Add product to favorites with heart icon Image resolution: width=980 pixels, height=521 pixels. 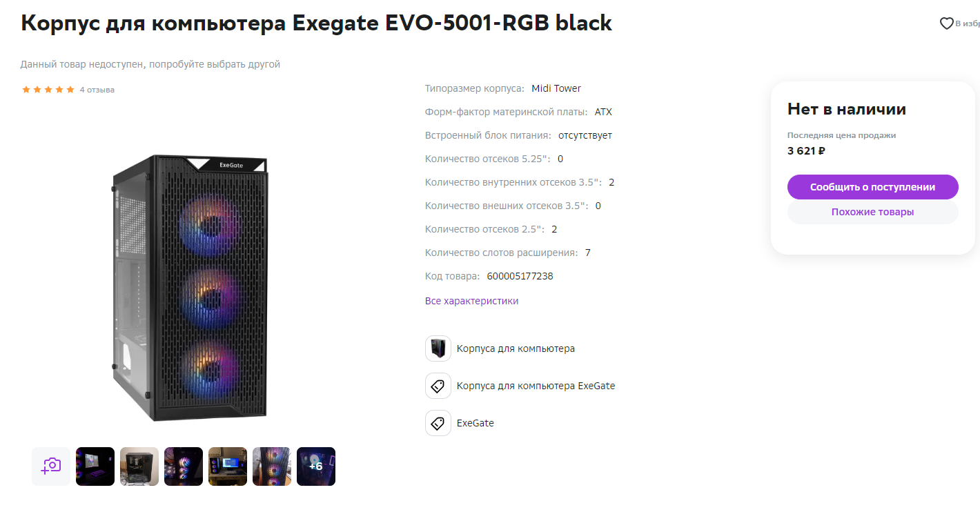[947, 24]
